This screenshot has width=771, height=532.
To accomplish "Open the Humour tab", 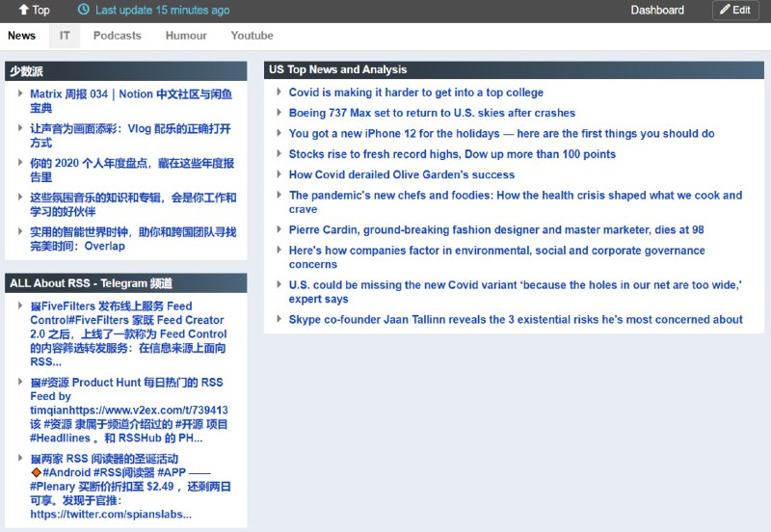I will tap(186, 36).
